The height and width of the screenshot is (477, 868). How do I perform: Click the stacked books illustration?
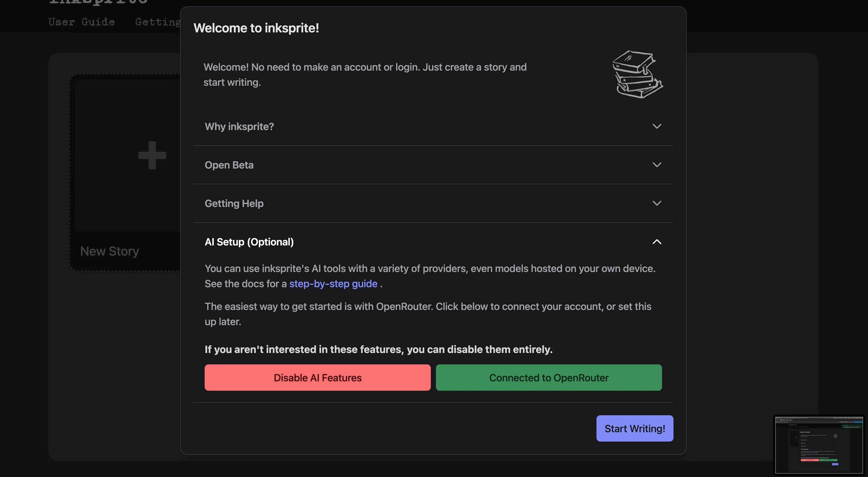click(x=637, y=74)
